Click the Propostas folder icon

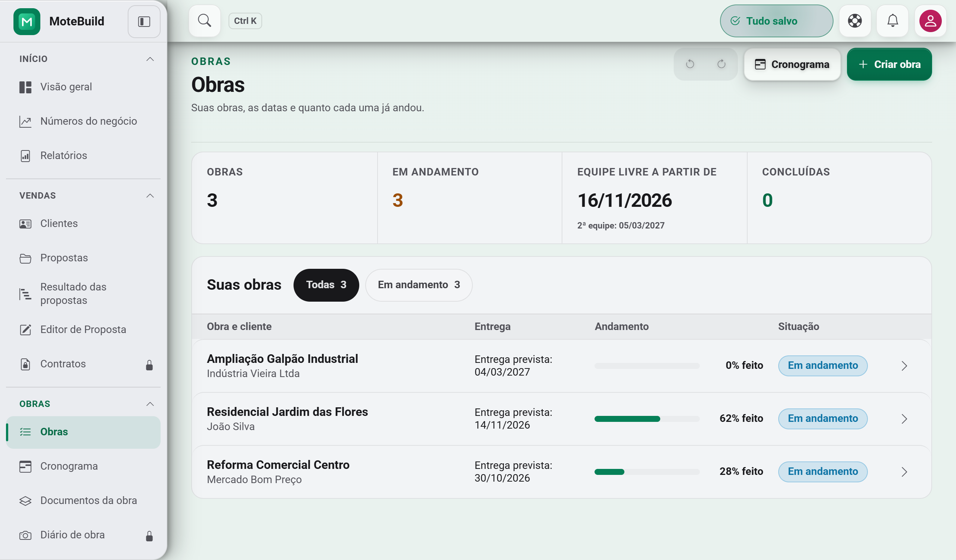click(x=25, y=258)
